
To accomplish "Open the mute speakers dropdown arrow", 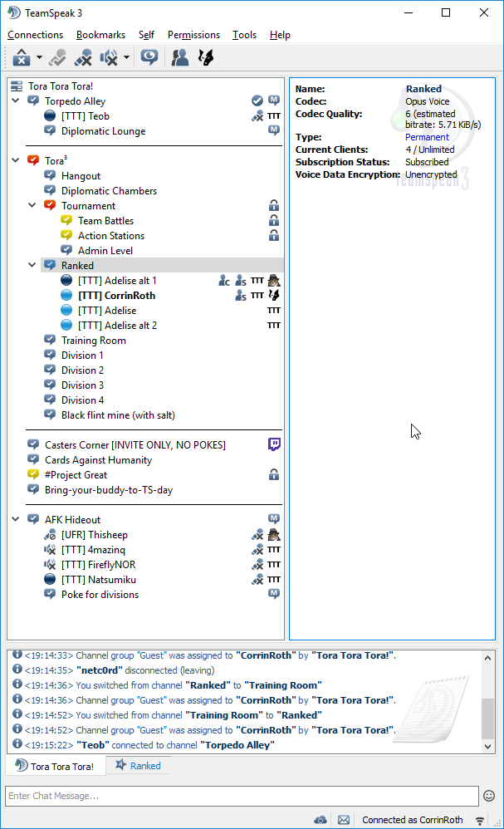I will [126, 57].
